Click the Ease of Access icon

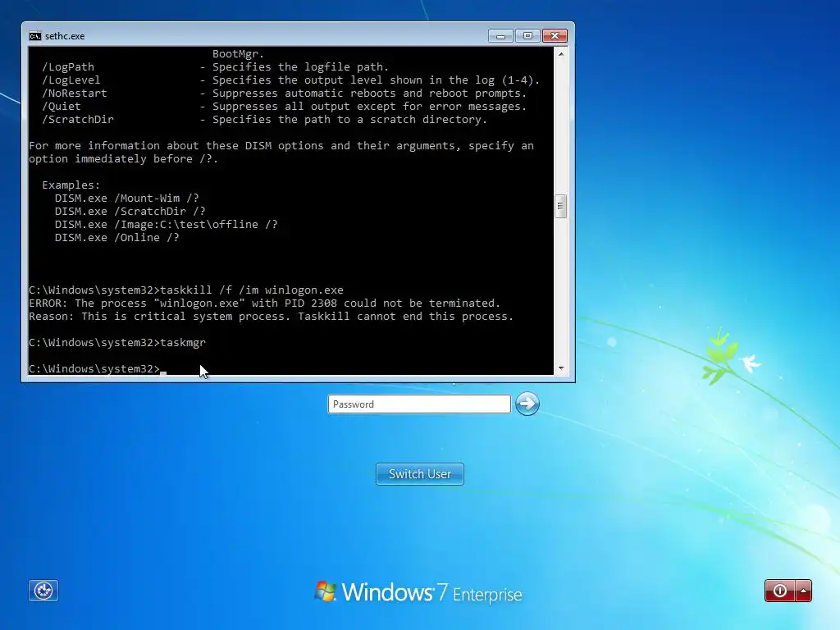point(43,591)
